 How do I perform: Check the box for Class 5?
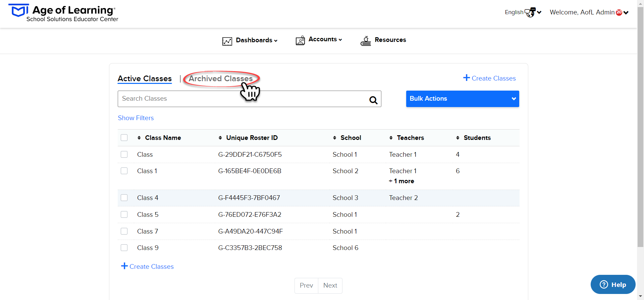[x=124, y=214]
